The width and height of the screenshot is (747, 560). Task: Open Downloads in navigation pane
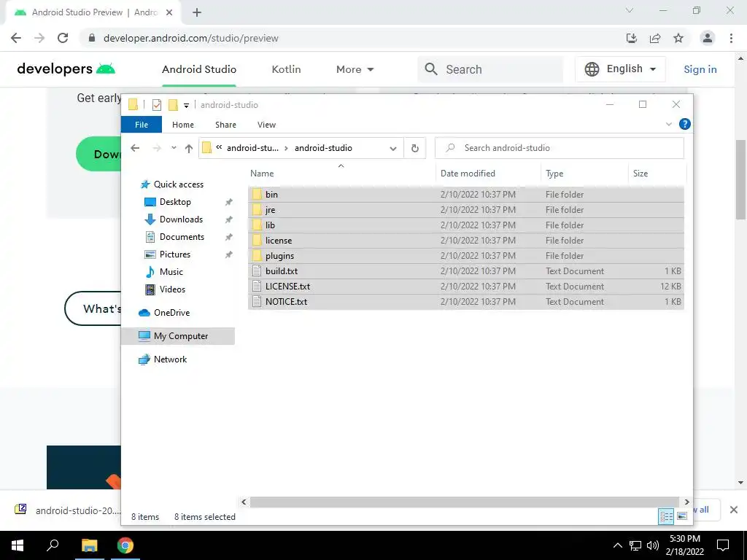click(174, 219)
